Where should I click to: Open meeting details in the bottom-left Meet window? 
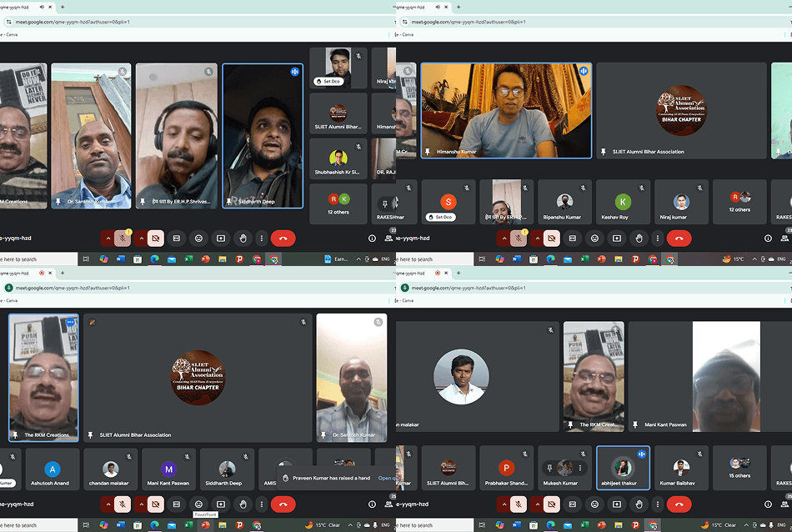[x=373, y=504]
